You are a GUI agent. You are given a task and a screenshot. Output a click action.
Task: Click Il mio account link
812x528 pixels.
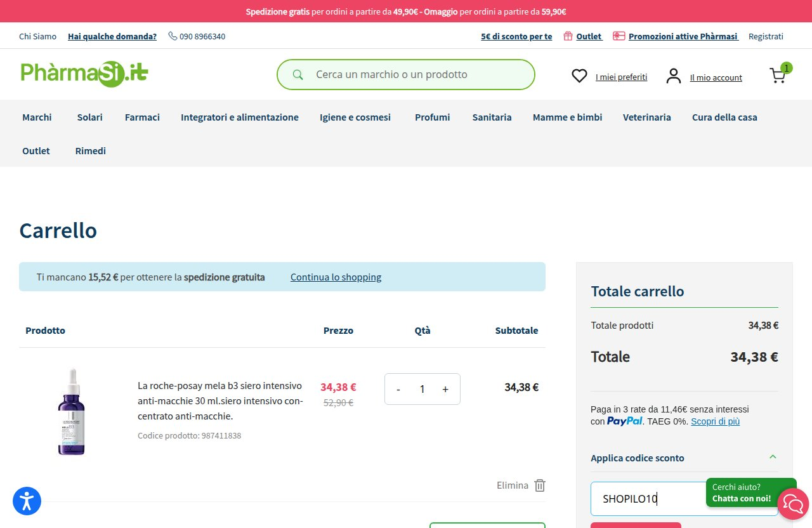(x=716, y=77)
